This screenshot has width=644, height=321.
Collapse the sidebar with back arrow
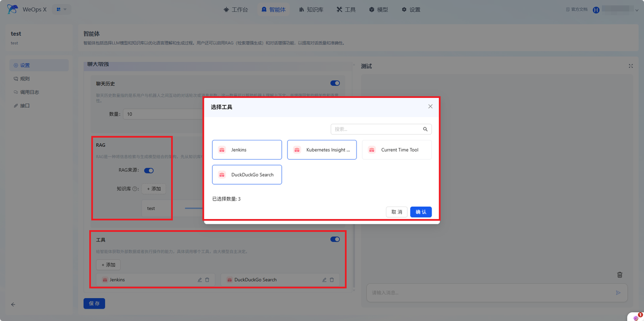click(13, 304)
